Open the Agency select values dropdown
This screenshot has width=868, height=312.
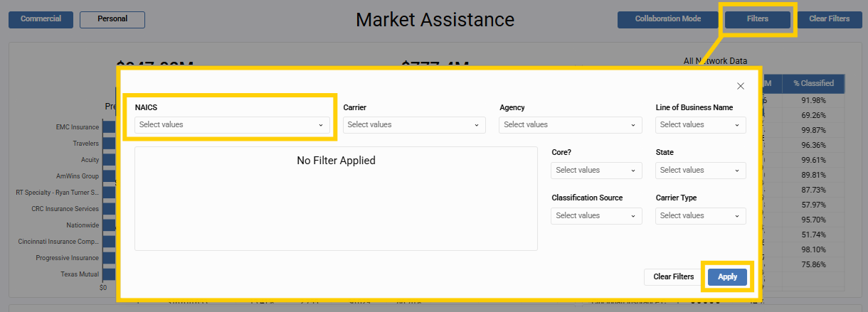click(x=571, y=124)
